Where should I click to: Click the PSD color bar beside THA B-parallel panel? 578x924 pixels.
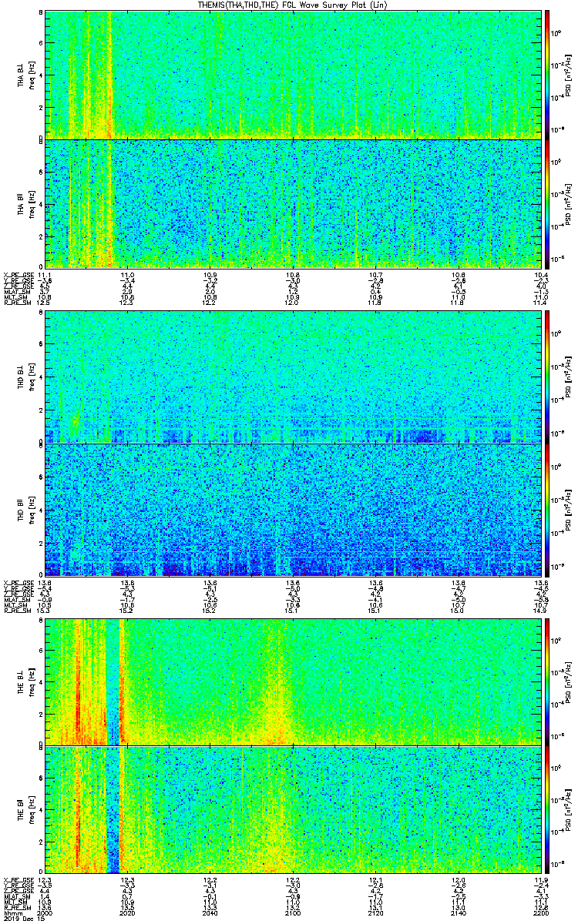tap(548, 203)
